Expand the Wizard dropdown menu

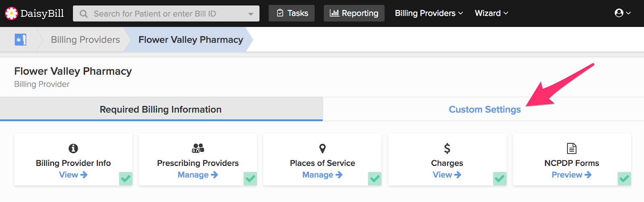pos(491,13)
